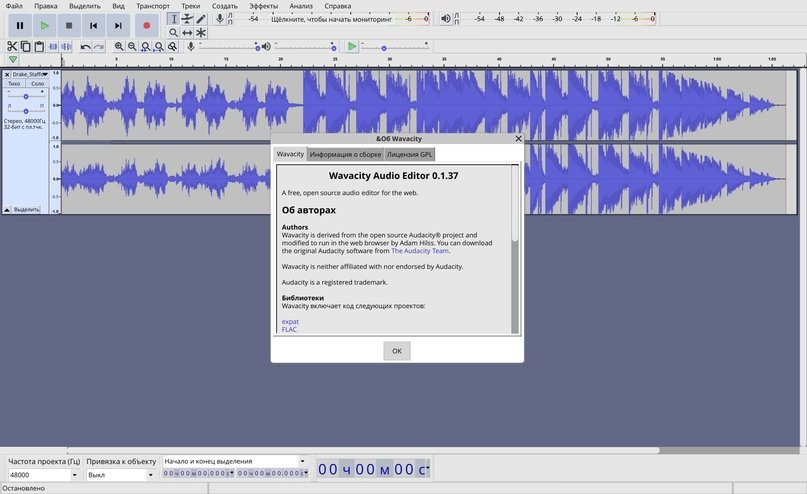
Task: Open the Правка menu
Action: 46,6
